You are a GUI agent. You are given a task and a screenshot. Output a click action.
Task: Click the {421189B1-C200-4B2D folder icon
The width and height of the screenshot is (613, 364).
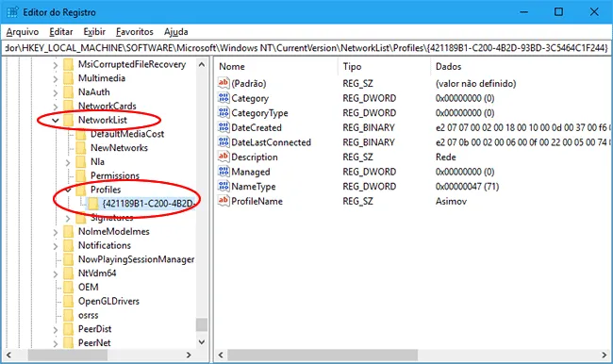93,204
